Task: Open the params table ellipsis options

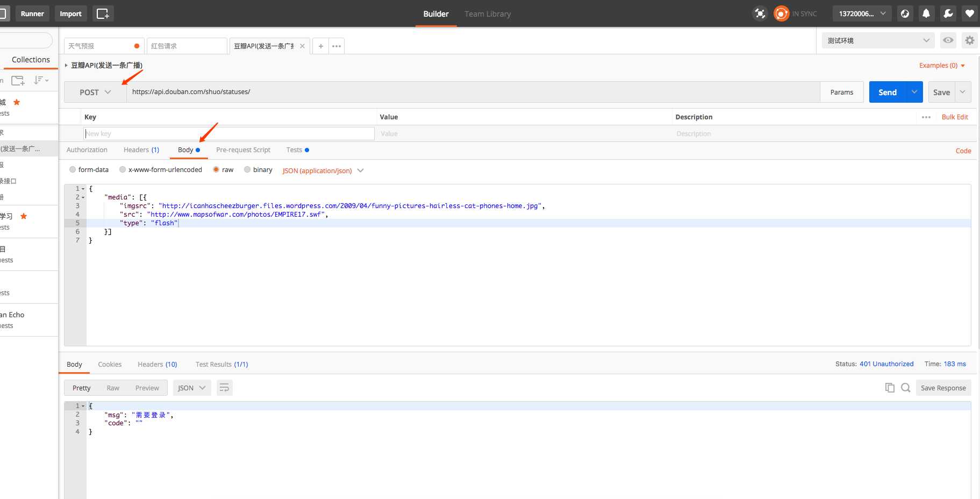Action: pos(926,117)
